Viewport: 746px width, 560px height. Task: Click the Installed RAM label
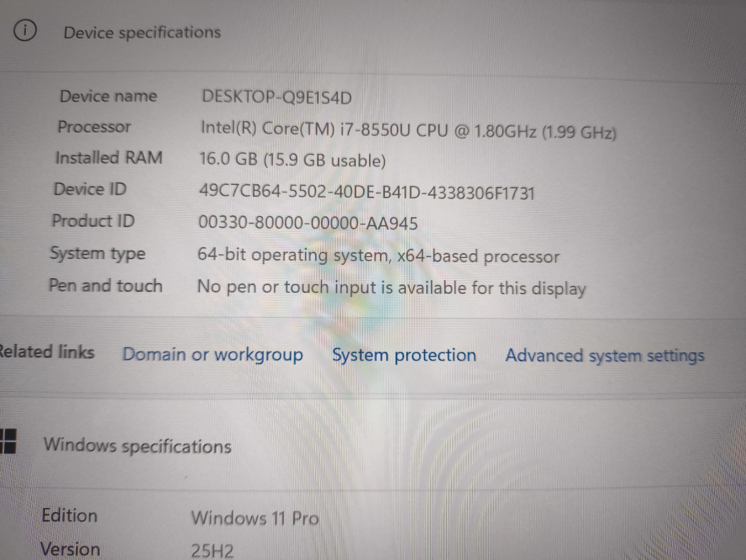click(x=109, y=158)
